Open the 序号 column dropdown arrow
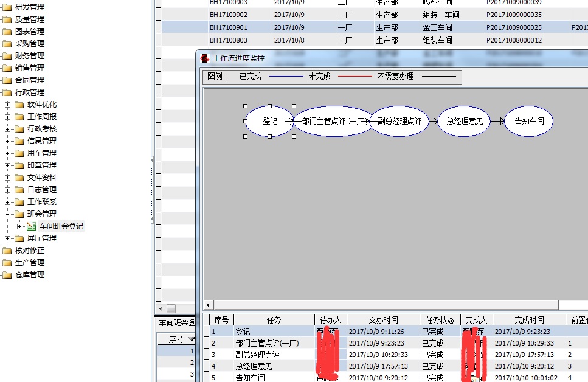This screenshot has height=382, width=588. [x=191, y=339]
